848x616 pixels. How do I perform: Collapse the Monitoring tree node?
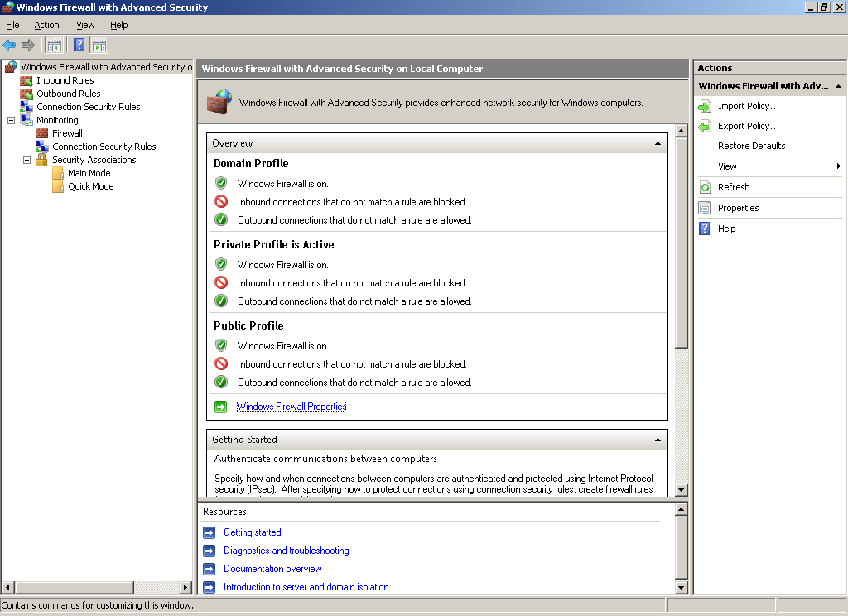[x=11, y=120]
